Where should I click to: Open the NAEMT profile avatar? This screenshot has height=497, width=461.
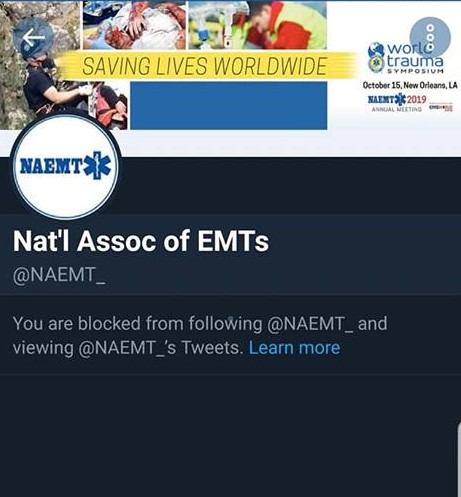[x=66, y=167]
